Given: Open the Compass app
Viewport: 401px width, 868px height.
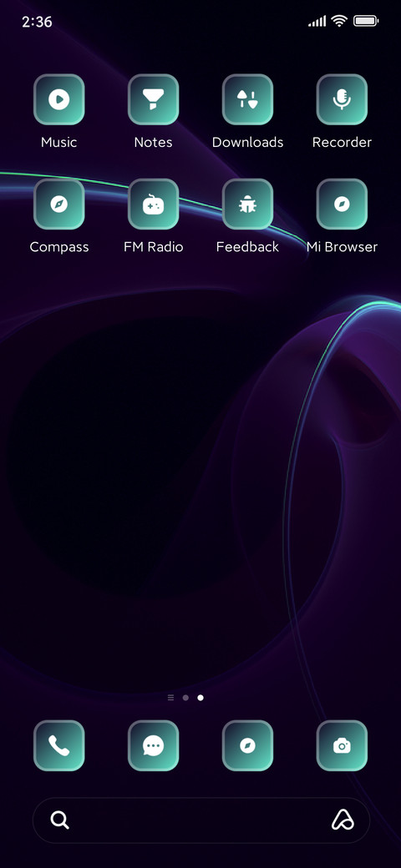Looking at the screenshot, I should point(58,204).
